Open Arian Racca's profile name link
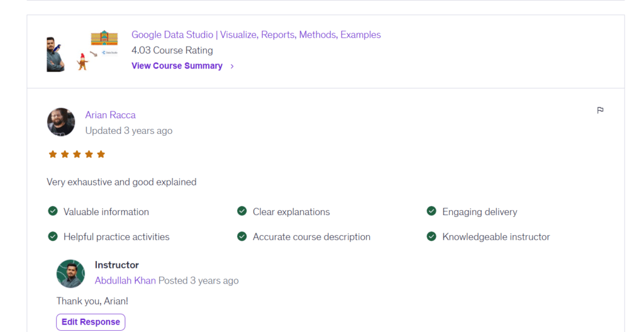The image size is (644, 332). pos(110,115)
